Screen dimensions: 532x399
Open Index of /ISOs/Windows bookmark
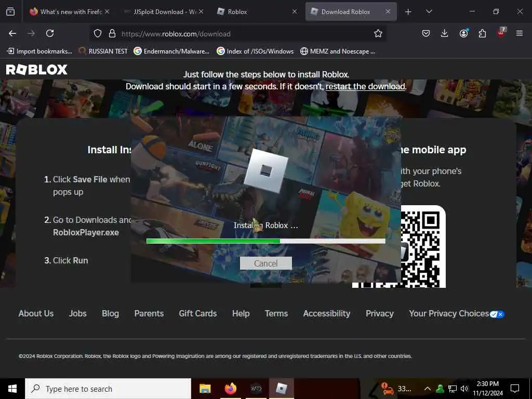pyautogui.click(x=255, y=51)
